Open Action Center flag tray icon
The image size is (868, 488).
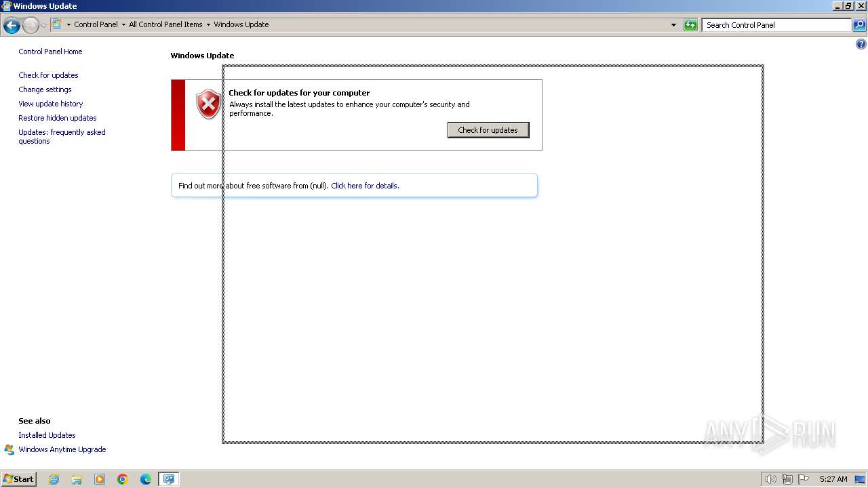click(804, 479)
